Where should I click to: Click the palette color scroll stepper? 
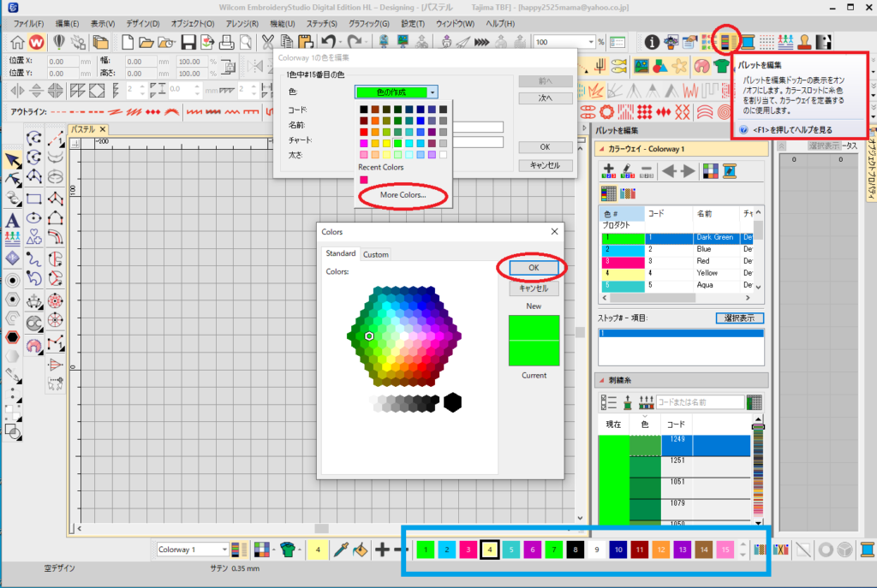(743, 550)
